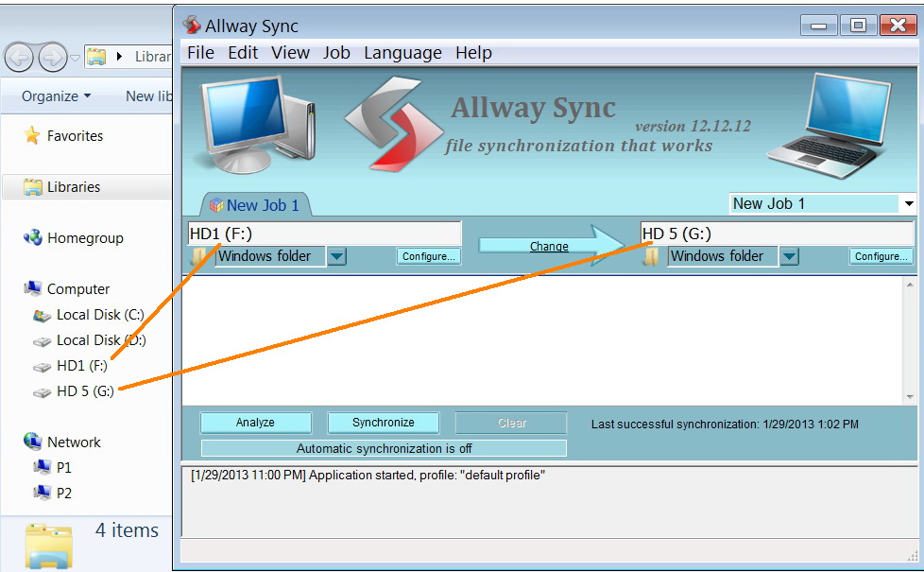Click the Analyze button
Image resolution: width=924 pixels, height=572 pixels.
tap(255, 423)
